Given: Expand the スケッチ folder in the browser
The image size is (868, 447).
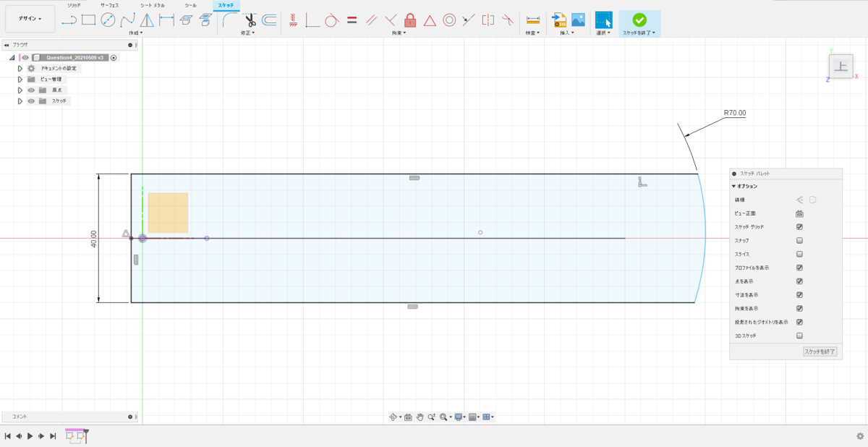Looking at the screenshot, I should click(19, 101).
